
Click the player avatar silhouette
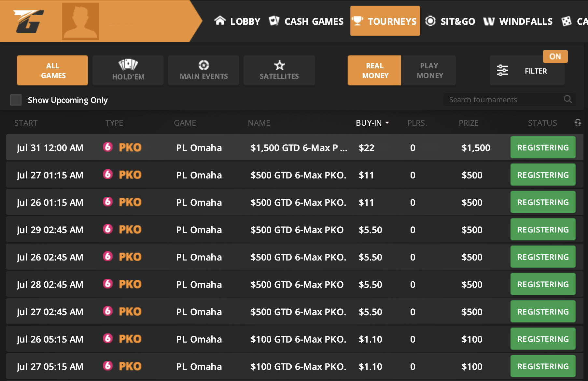80,21
